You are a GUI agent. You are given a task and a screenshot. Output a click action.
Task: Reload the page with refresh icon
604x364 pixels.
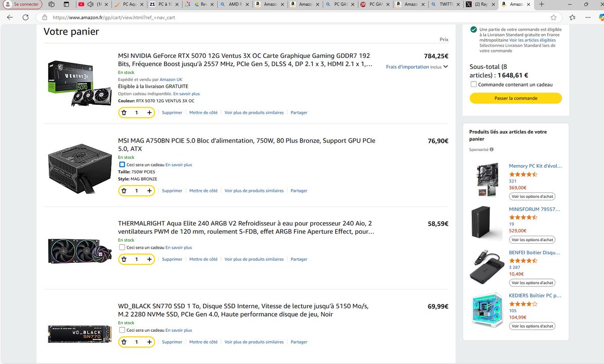coord(26,17)
